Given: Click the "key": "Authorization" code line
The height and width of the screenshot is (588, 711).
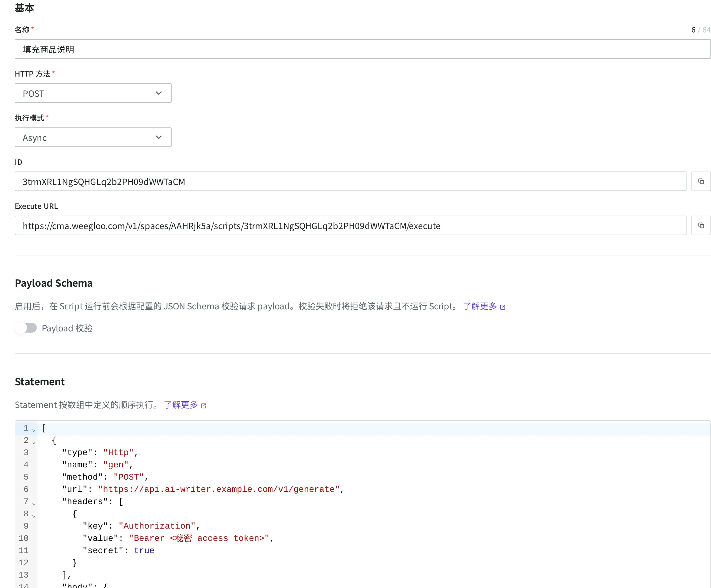Looking at the screenshot, I should pyautogui.click(x=141, y=526).
